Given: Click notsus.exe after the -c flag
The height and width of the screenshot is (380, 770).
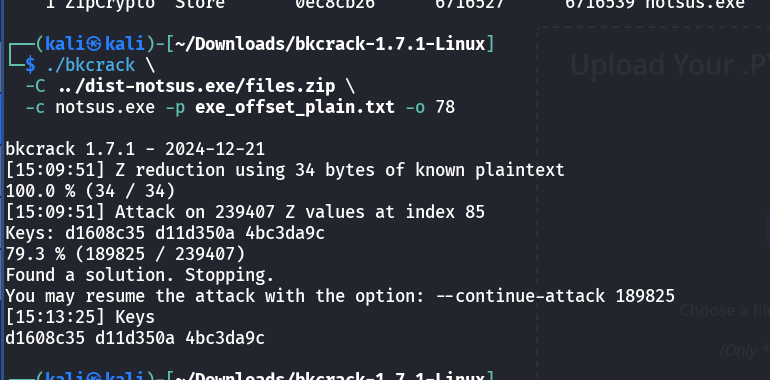Looking at the screenshot, I should [x=105, y=107].
